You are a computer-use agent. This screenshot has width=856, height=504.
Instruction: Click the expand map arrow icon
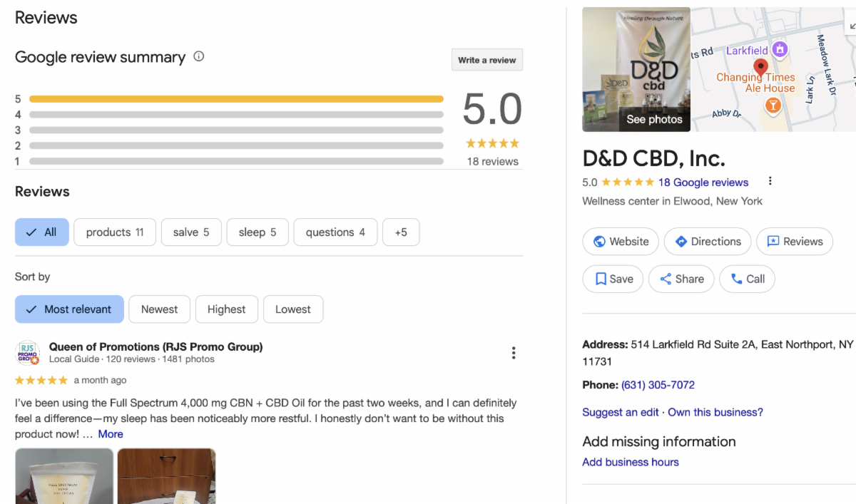click(x=852, y=26)
